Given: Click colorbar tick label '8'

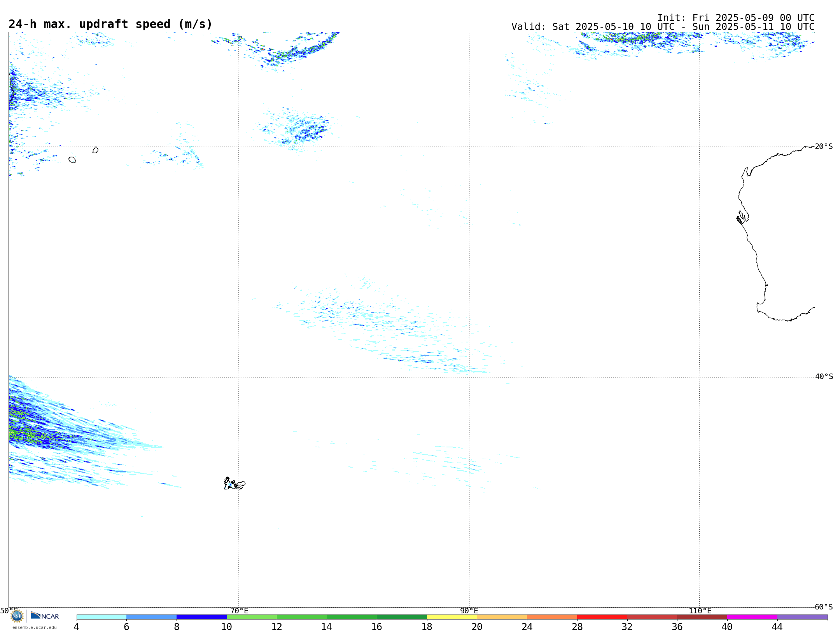Looking at the screenshot, I should pyautogui.click(x=177, y=627).
